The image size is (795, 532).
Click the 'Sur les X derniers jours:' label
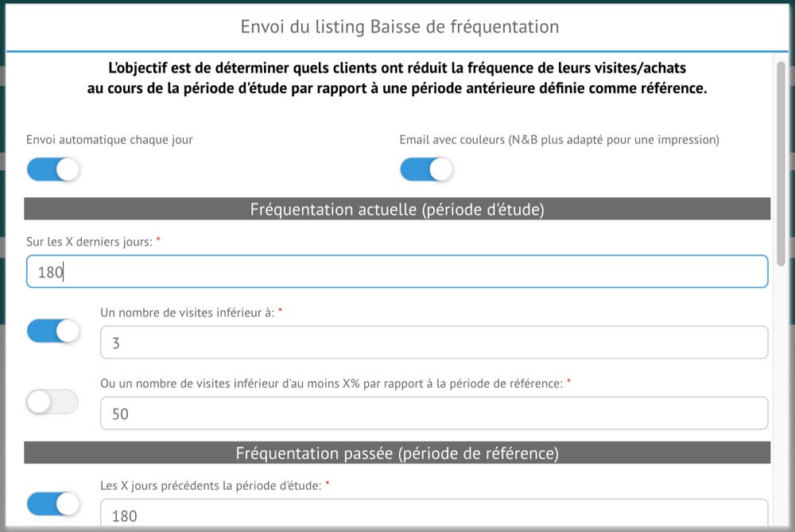[89, 241]
